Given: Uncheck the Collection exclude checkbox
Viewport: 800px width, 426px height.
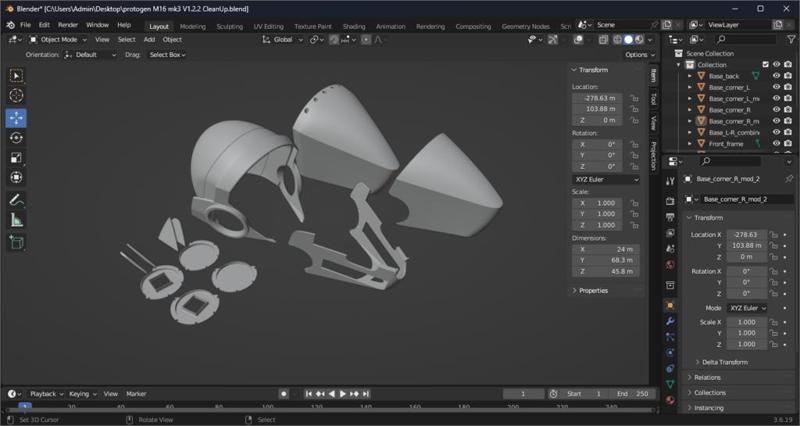Looking at the screenshot, I should point(765,65).
